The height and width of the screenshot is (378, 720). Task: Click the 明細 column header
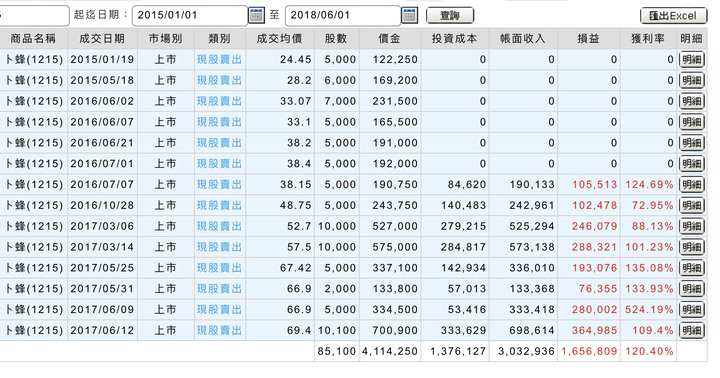click(692, 39)
